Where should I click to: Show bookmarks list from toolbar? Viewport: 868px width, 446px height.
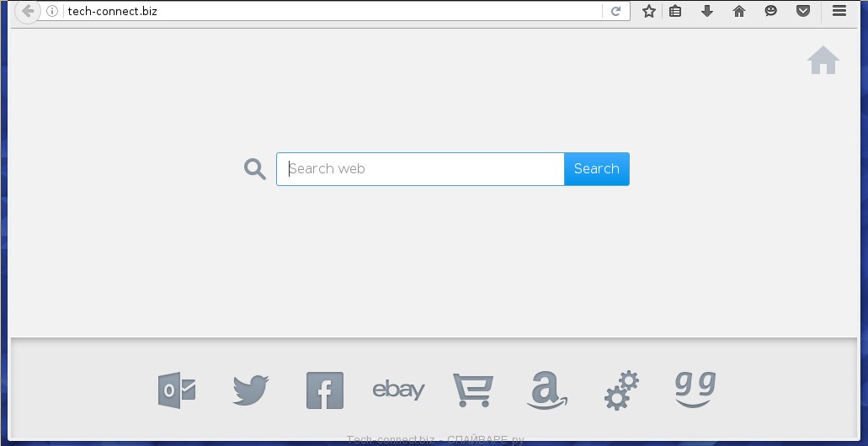(x=675, y=11)
